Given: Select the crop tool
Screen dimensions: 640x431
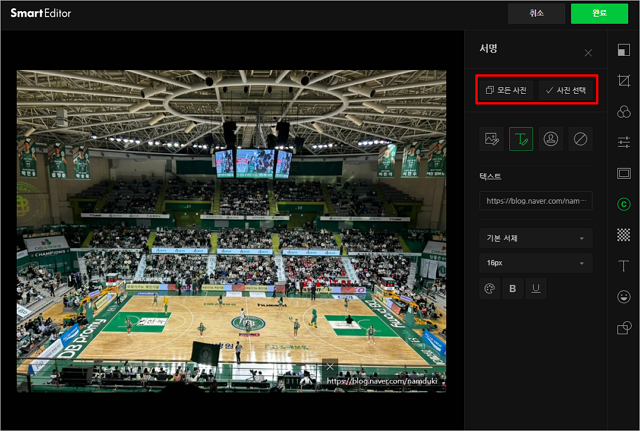Looking at the screenshot, I should [x=624, y=81].
